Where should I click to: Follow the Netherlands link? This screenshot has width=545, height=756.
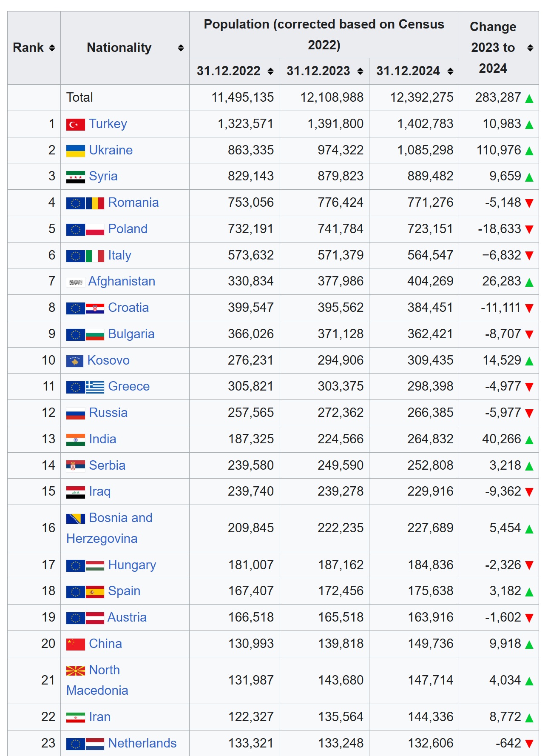point(142,743)
